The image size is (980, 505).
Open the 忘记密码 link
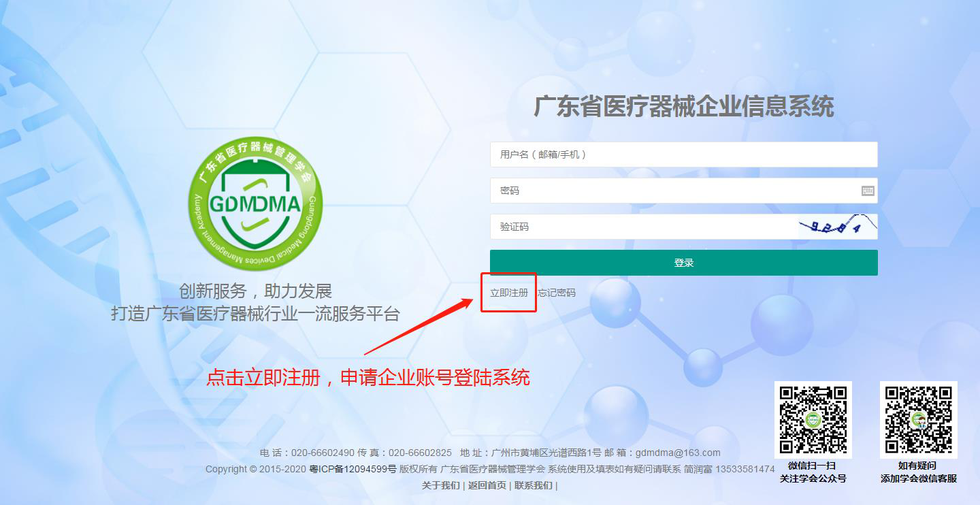click(557, 293)
